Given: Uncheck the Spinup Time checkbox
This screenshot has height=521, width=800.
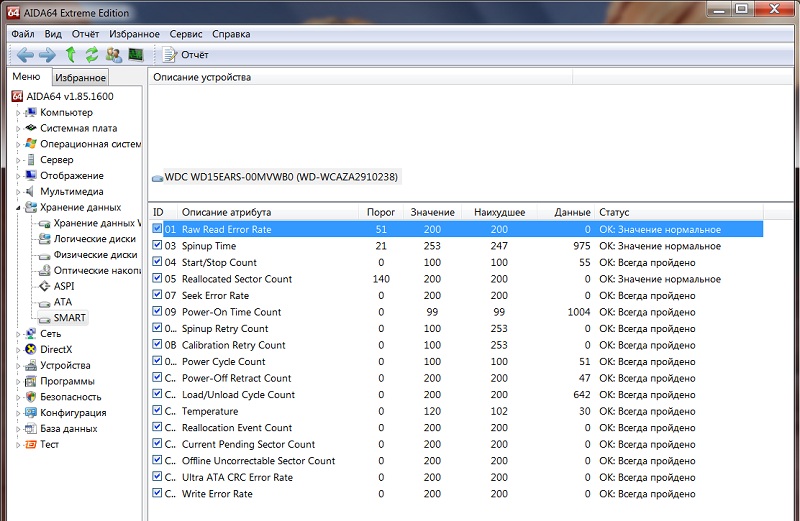Looking at the screenshot, I should coord(157,245).
